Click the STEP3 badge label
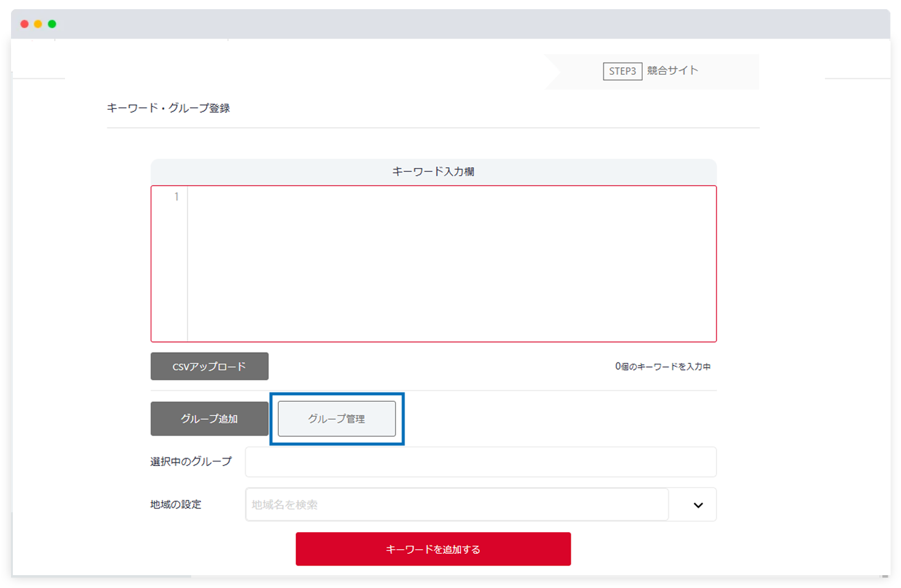The width and height of the screenshot is (901, 588). tap(622, 71)
